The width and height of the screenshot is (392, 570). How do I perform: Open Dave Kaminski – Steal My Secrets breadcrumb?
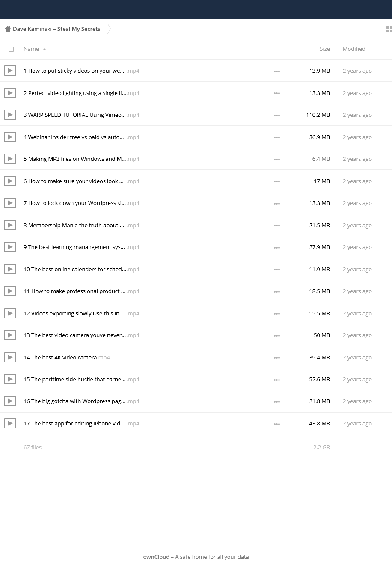(56, 29)
